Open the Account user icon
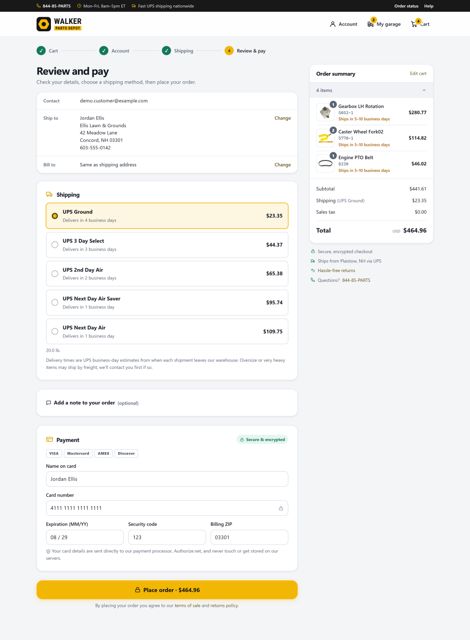470x640 pixels. pos(333,24)
